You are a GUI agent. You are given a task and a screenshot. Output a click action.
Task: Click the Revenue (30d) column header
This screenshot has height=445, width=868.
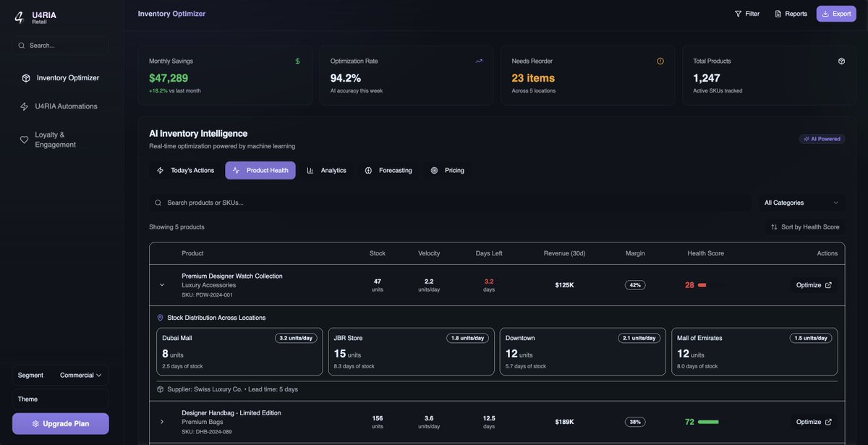click(564, 253)
